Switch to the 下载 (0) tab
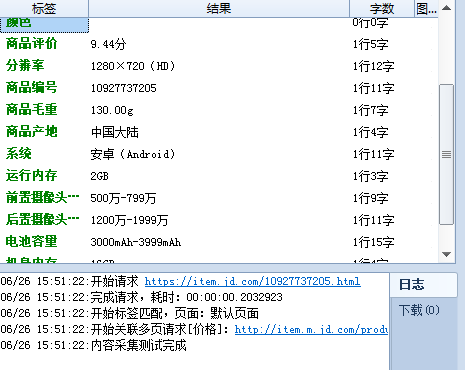Screen dimensions: 465x370 [419, 310]
